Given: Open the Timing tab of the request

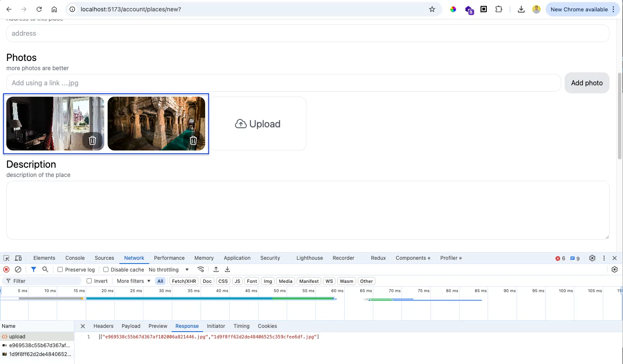Looking at the screenshot, I should (x=241, y=326).
